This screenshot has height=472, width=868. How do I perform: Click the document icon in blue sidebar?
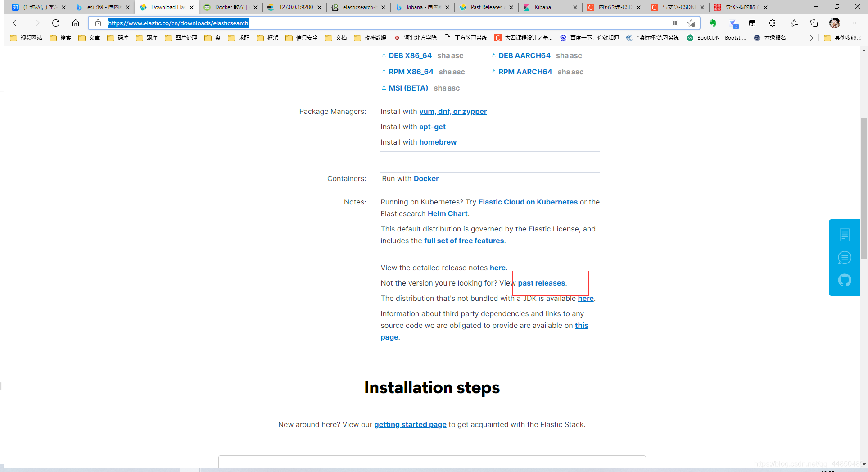[845, 235]
